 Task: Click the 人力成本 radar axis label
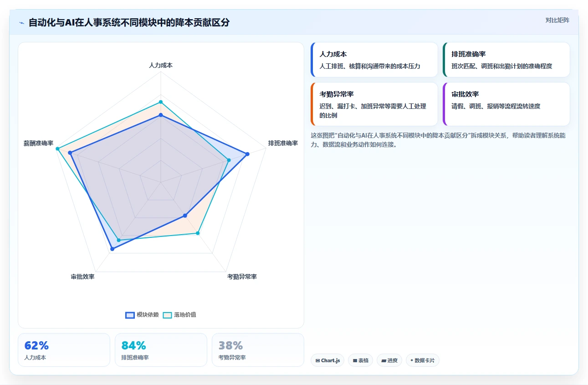tap(161, 65)
